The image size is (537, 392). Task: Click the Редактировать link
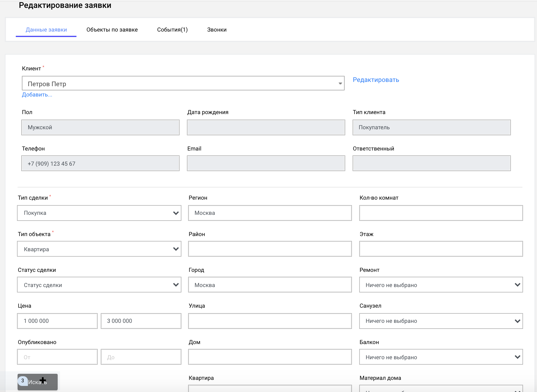point(376,80)
